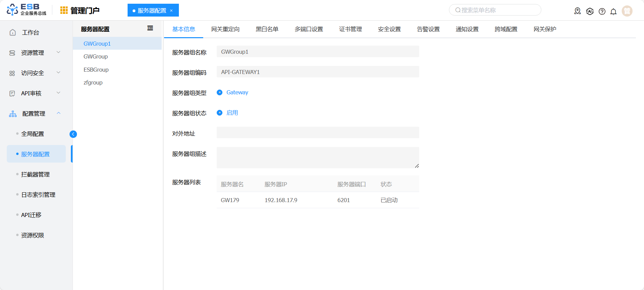Viewport: 644px width, 290px height.
Task: Click the AI assistant icon in header
Action: point(590,11)
